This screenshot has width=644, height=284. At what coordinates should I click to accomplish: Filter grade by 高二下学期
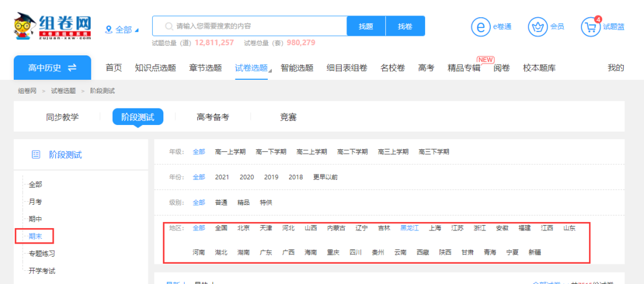point(352,152)
